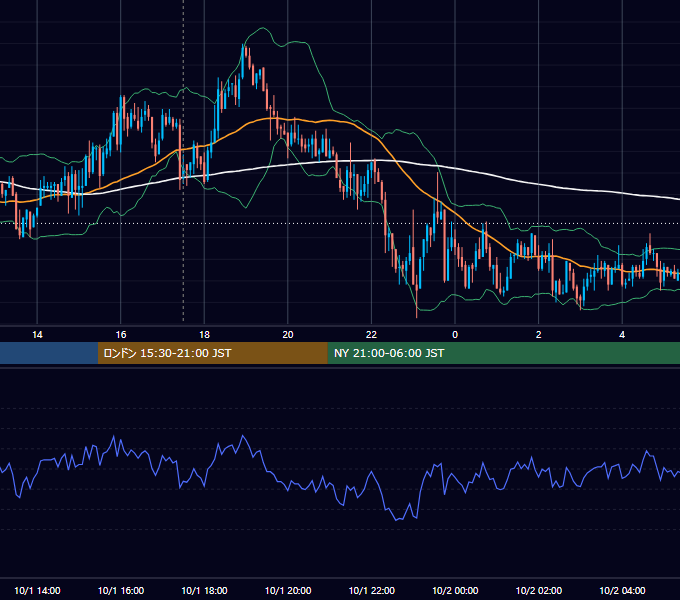Click the 22 hour label on price chart axis
The height and width of the screenshot is (600, 680).
point(371,335)
